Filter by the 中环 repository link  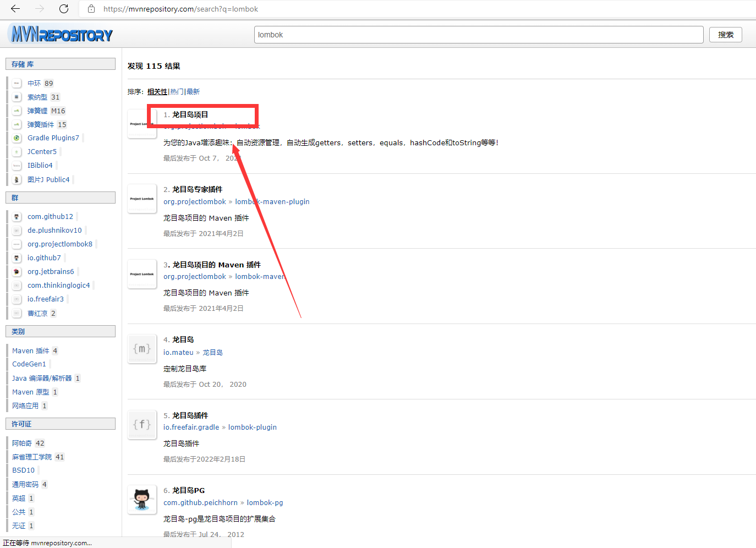34,83
